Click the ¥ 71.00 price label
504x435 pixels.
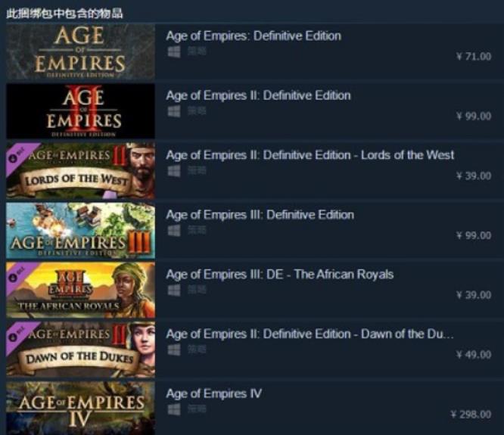click(x=474, y=57)
